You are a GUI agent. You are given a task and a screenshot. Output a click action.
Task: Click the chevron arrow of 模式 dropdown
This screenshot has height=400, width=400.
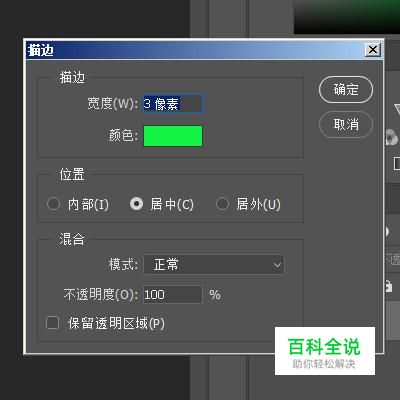pyautogui.click(x=277, y=265)
